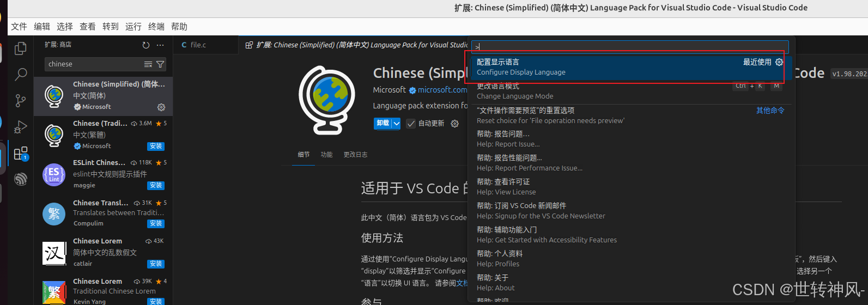Open the Chinese (Simplified) extension list entry

pos(103,96)
